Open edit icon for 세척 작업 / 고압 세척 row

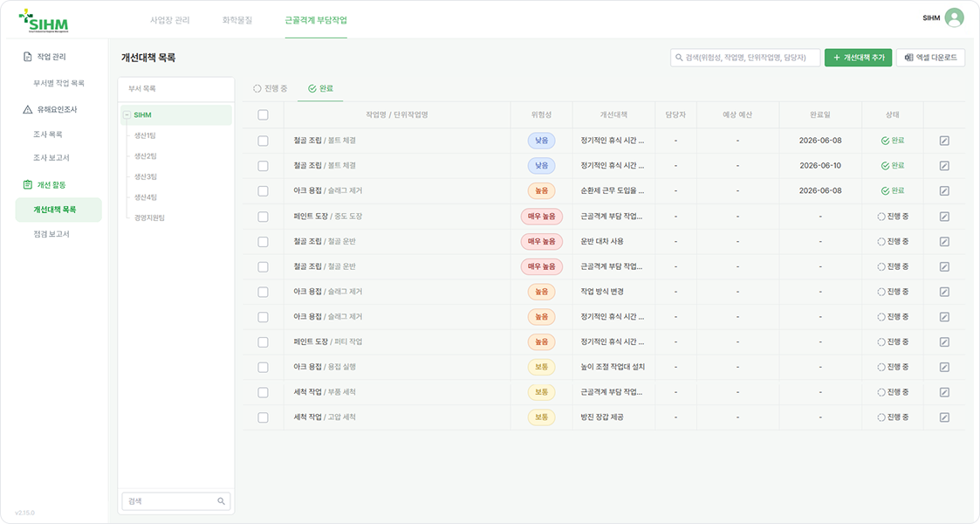(x=944, y=417)
